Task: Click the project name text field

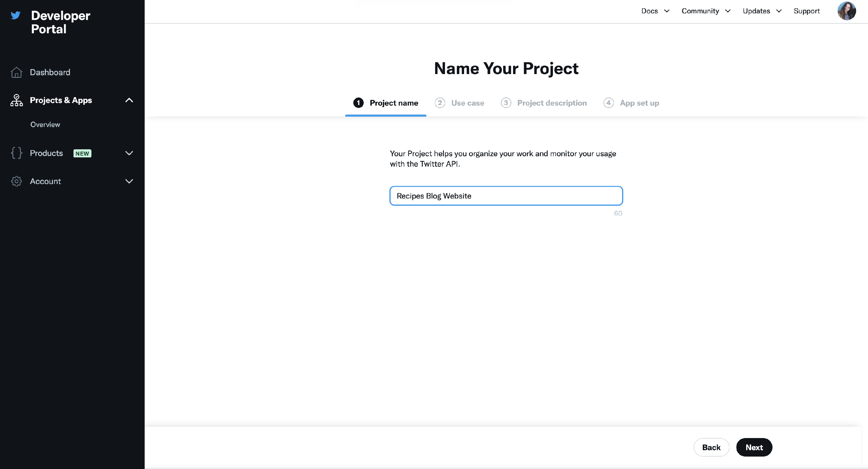Action: 506,196
